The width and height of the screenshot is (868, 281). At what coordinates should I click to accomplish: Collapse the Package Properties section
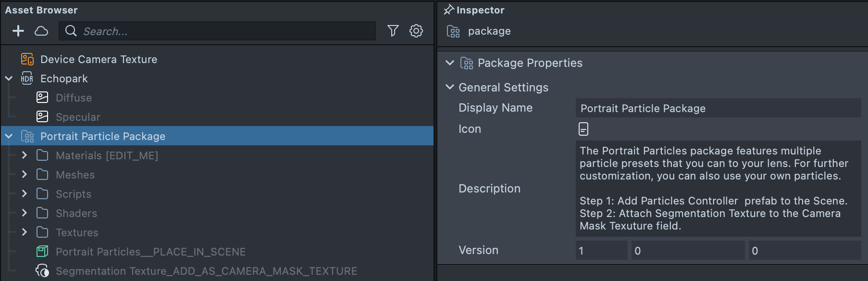(450, 63)
